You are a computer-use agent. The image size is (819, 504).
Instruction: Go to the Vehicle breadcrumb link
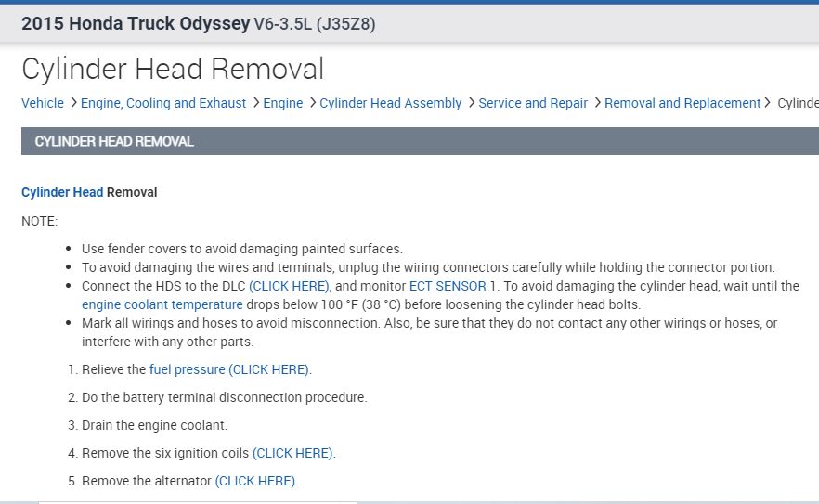tap(43, 103)
